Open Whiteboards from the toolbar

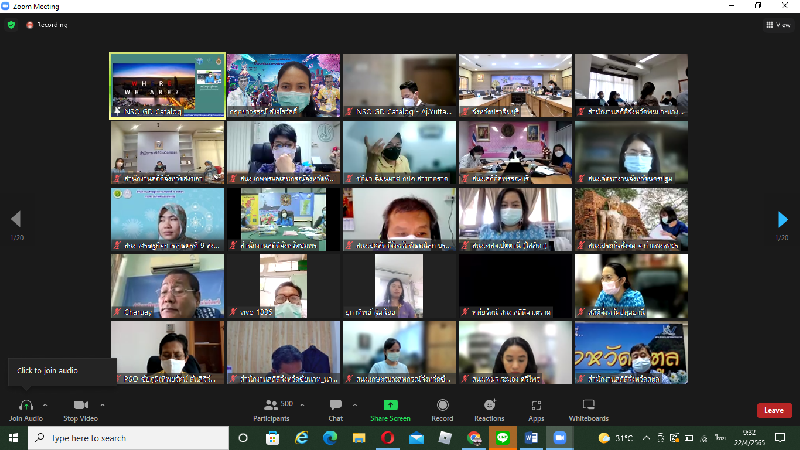[588, 405]
